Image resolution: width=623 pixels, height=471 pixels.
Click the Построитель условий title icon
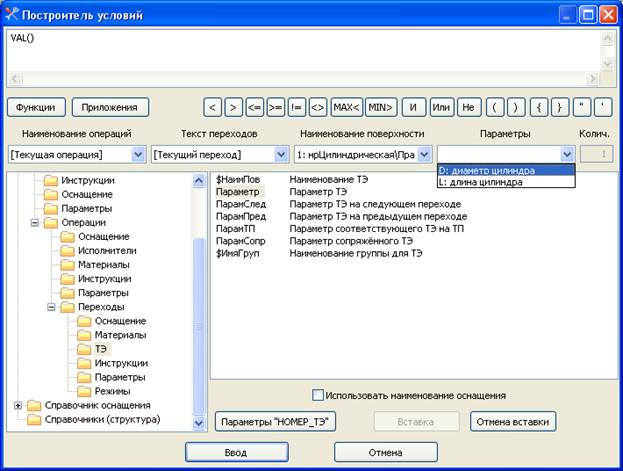(12, 14)
